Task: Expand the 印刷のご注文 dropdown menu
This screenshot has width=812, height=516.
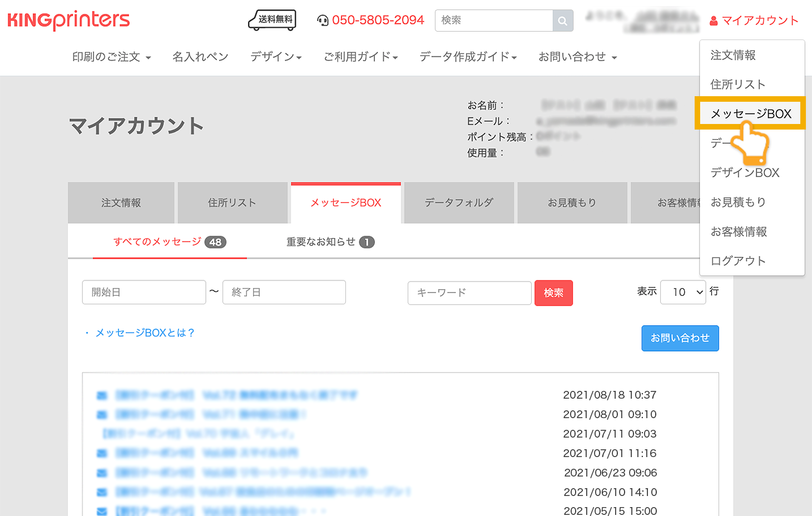Action: click(111, 57)
